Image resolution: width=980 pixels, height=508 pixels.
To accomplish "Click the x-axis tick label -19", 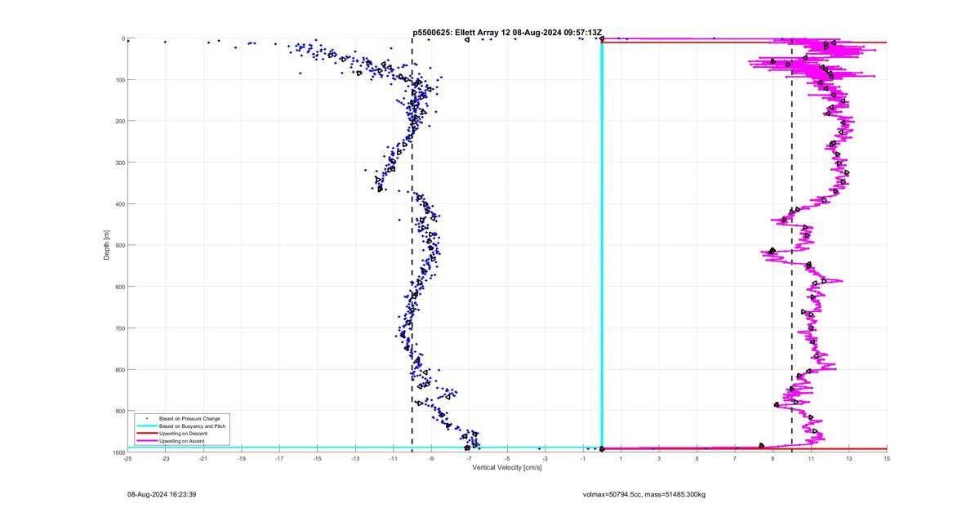I will 242,459.
